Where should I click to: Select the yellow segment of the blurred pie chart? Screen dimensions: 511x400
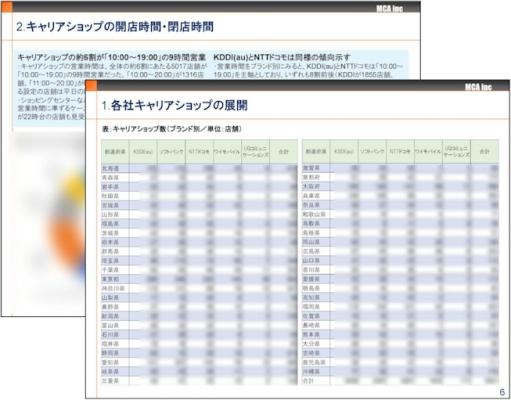(x=74, y=186)
